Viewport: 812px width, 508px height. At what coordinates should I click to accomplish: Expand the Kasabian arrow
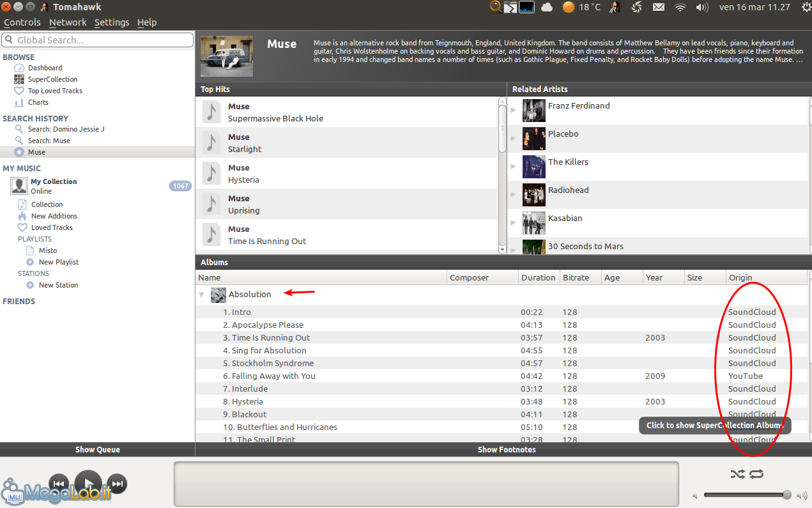click(x=513, y=222)
